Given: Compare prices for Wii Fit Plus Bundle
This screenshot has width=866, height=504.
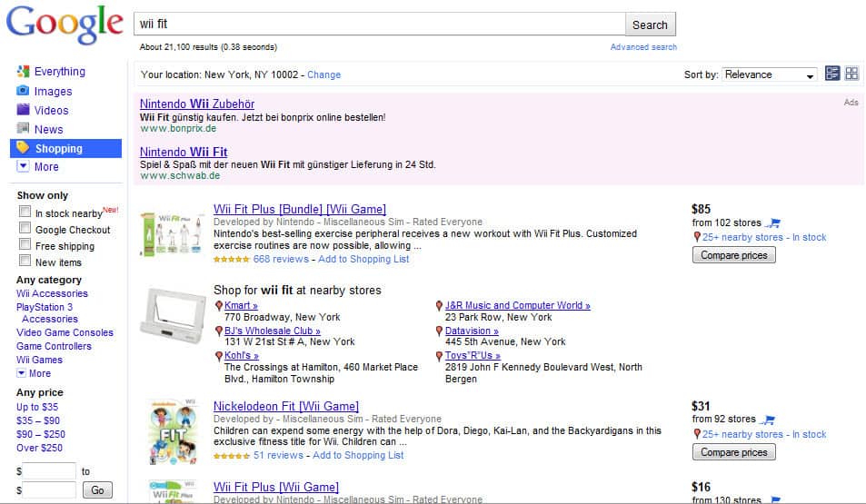Looking at the screenshot, I should (x=734, y=255).
